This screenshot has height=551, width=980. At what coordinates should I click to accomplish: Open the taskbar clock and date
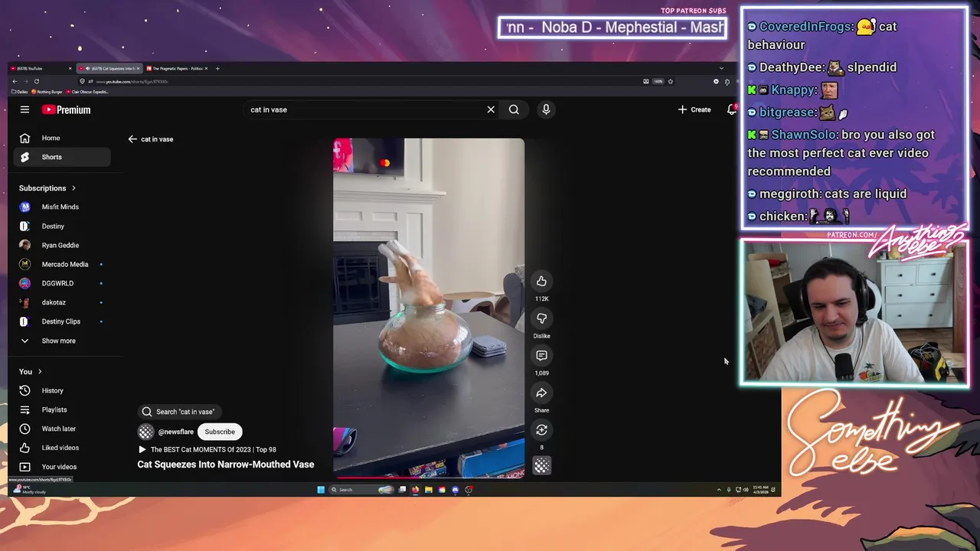point(760,490)
